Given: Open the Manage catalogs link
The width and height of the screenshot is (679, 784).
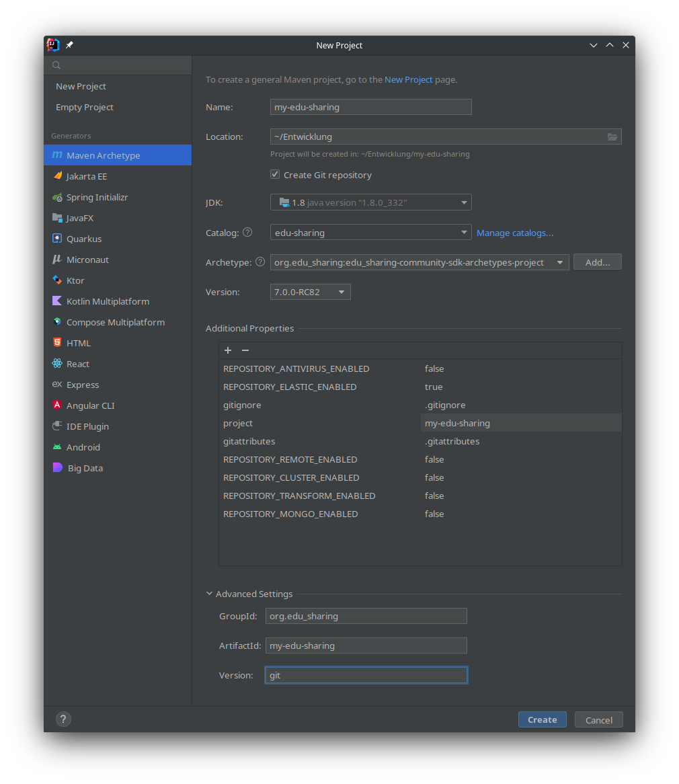Looking at the screenshot, I should (515, 233).
